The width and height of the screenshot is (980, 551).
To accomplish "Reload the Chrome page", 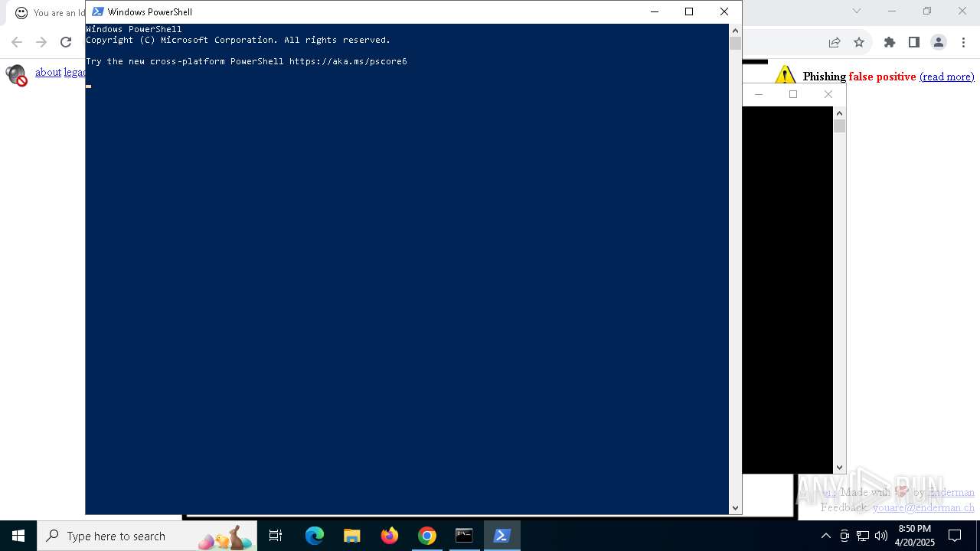I will tap(66, 42).
